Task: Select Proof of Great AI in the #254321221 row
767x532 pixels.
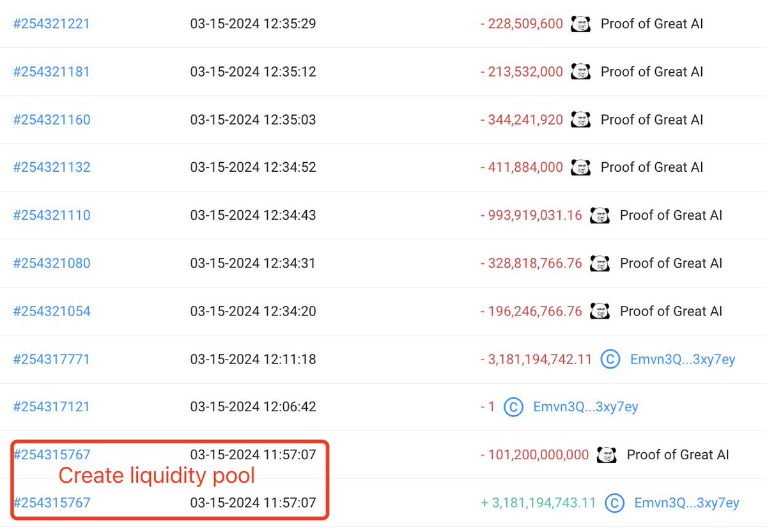Action: pyautogui.click(x=652, y=24)
